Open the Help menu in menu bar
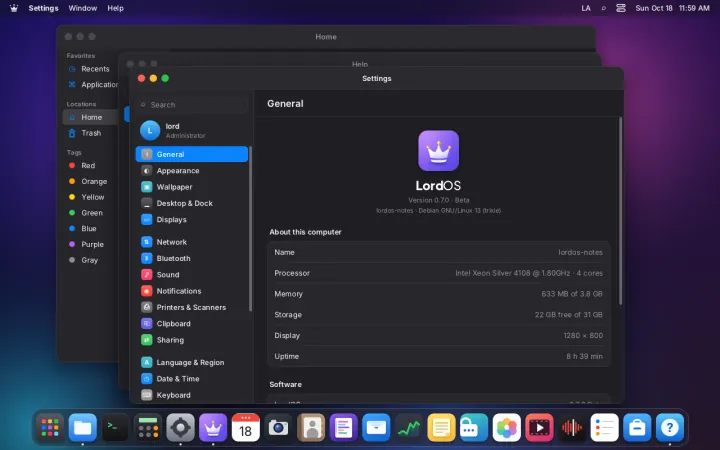 coord(115,8)
